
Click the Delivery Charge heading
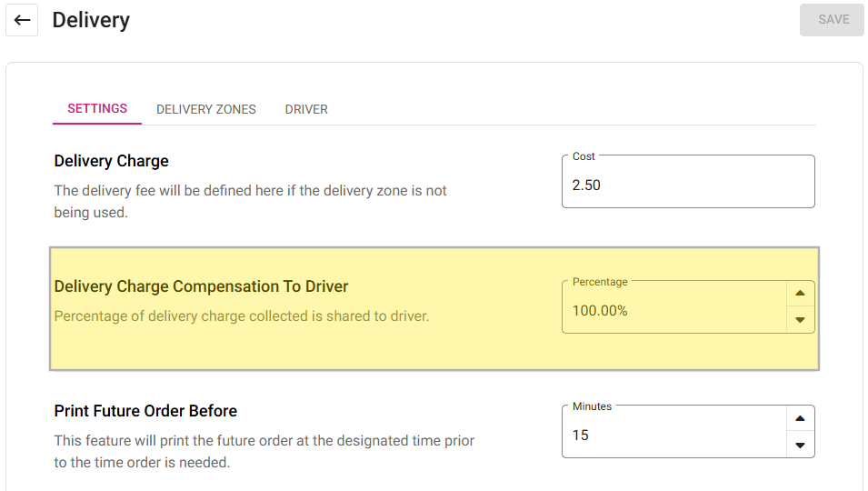click(x=112, y=161)
